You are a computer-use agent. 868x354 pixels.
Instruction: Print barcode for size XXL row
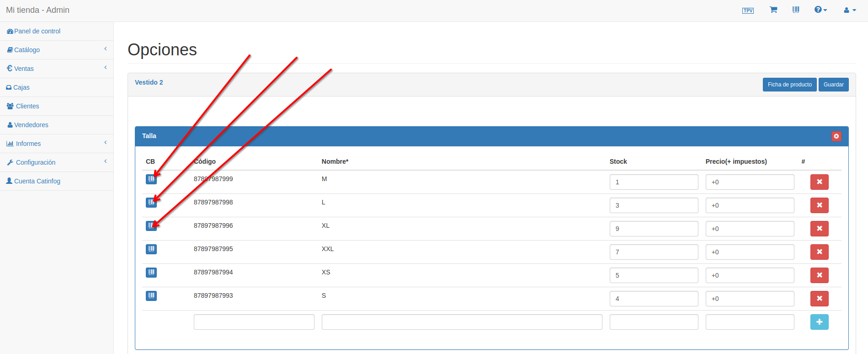(x=151, y=249)
